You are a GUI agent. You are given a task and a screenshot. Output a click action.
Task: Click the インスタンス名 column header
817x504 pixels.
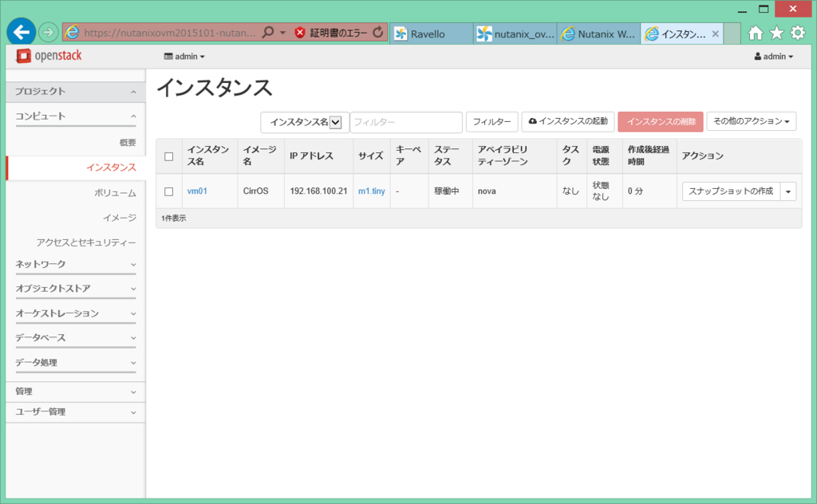point(208,156)
